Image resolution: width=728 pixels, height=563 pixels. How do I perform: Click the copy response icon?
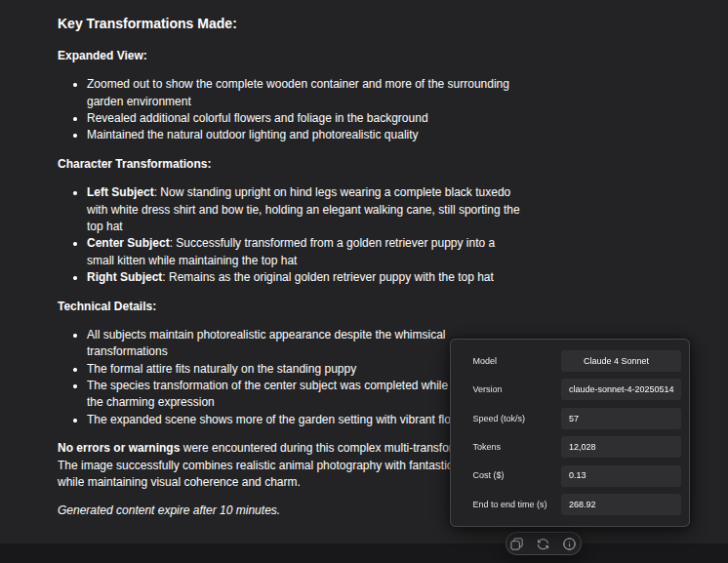[x=517, y=543]
